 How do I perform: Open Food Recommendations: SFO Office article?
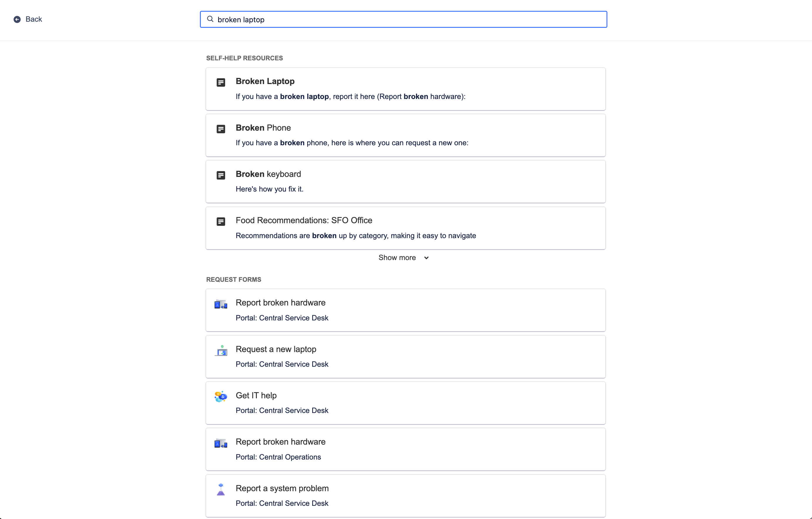[x=303, y=220]
